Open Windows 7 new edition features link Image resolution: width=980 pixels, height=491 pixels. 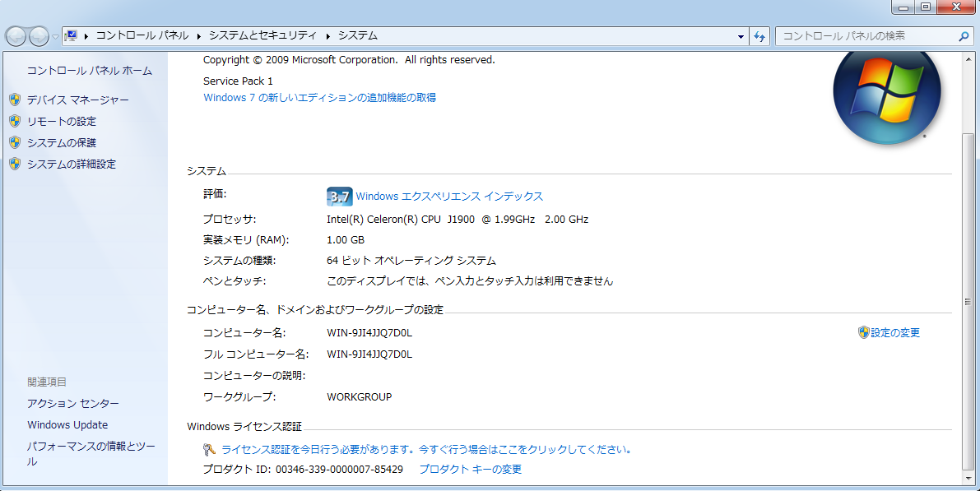[319, 97]
